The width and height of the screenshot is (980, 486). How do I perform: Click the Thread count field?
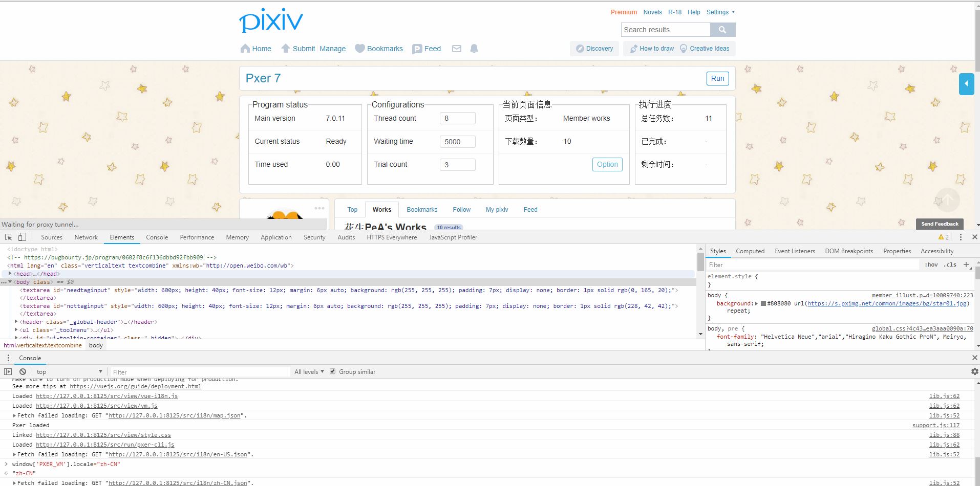coord(458,118)
